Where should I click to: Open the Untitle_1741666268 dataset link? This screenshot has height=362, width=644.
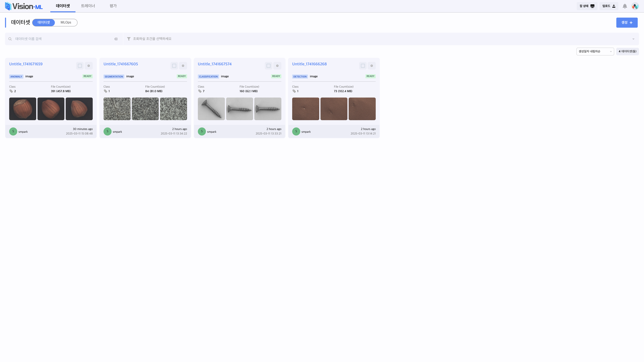309,64
